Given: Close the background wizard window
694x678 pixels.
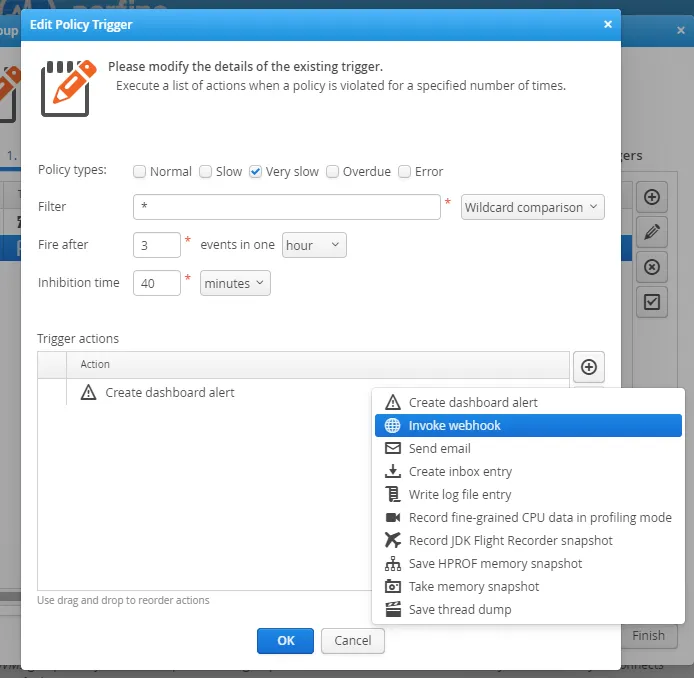Looking at the screenshot, I should (x=681, y=30).
